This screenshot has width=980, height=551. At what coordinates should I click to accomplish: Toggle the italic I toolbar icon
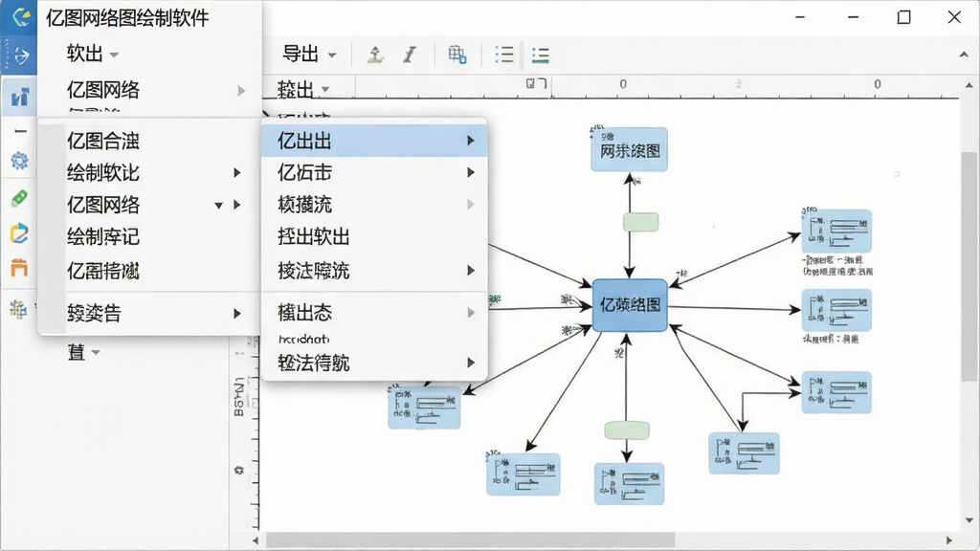coord(410,55)
